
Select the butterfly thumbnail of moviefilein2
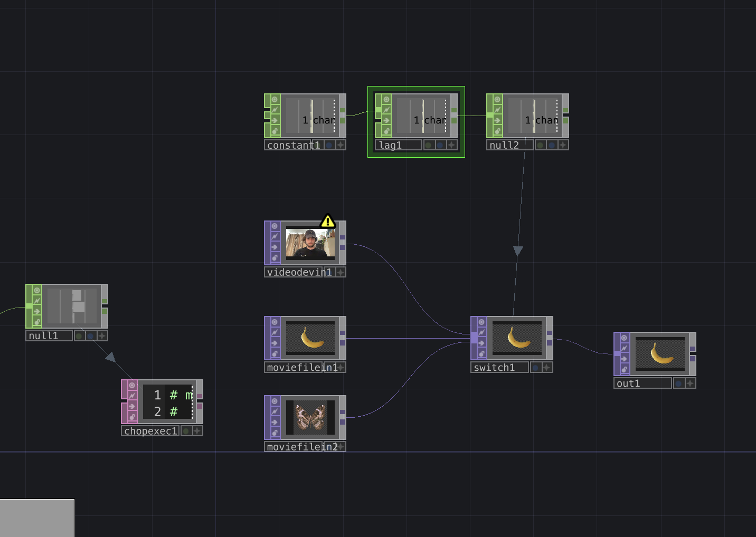pos(310,417)
